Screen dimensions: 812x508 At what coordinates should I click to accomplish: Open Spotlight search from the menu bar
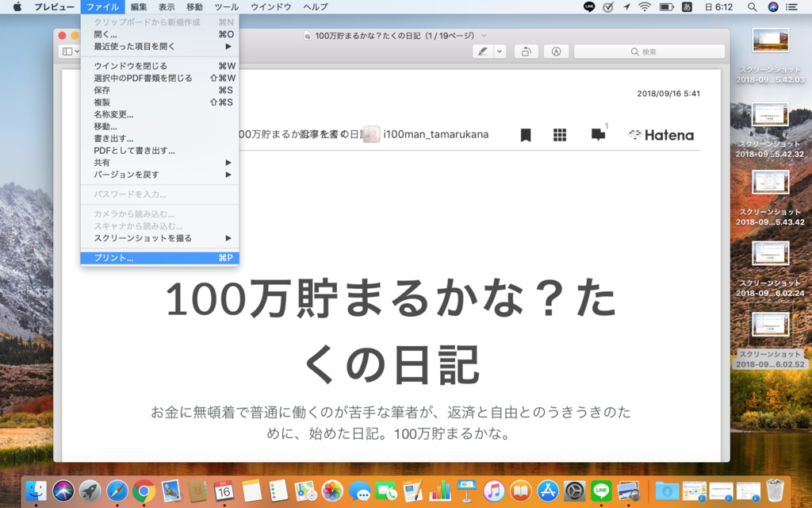(x=750, y=7)
